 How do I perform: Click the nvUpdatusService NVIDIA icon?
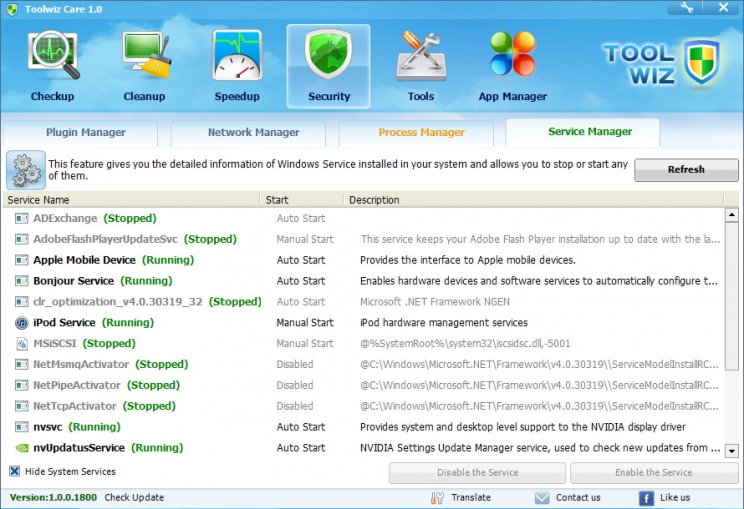click(x=21, y=448)
